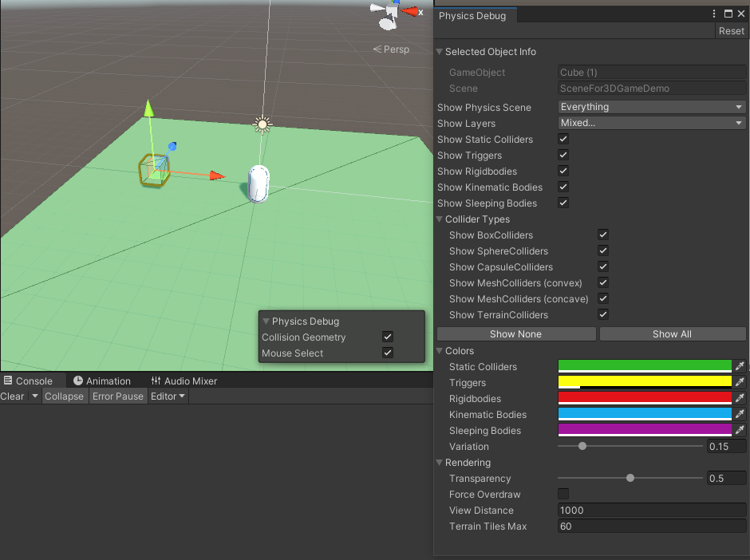Select the cube object in scene
750x560 pixels.
coord(154,170)
